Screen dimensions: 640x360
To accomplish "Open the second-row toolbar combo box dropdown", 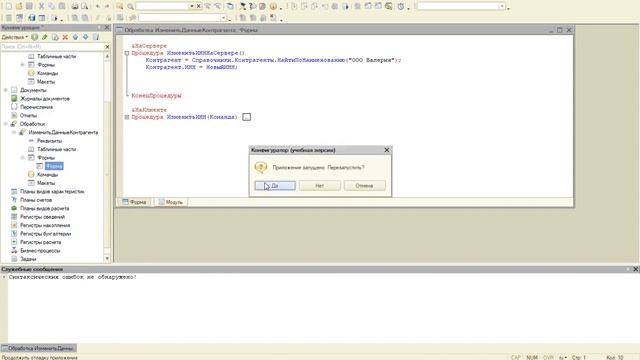I will tap(223, 18).
